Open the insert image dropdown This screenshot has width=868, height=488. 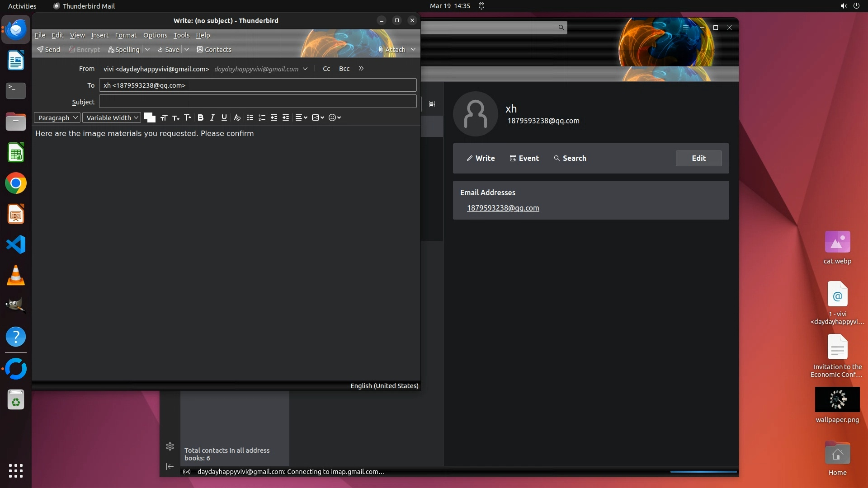pyautogui.click(x=318, y=117)
